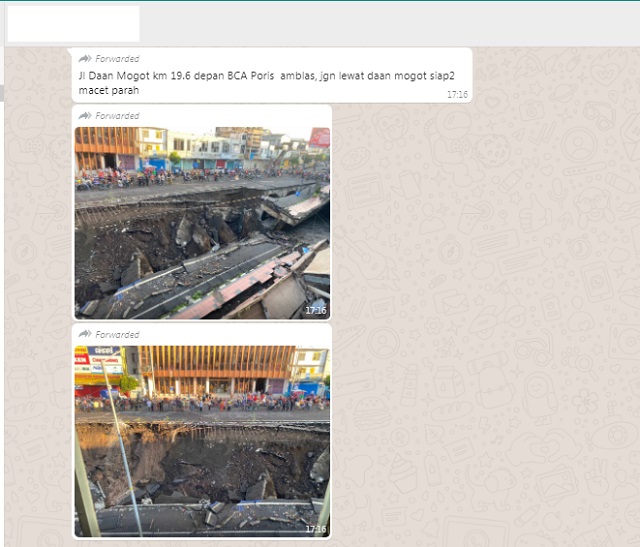Click the forward arrow icon on the text message

tap(85, 59)
